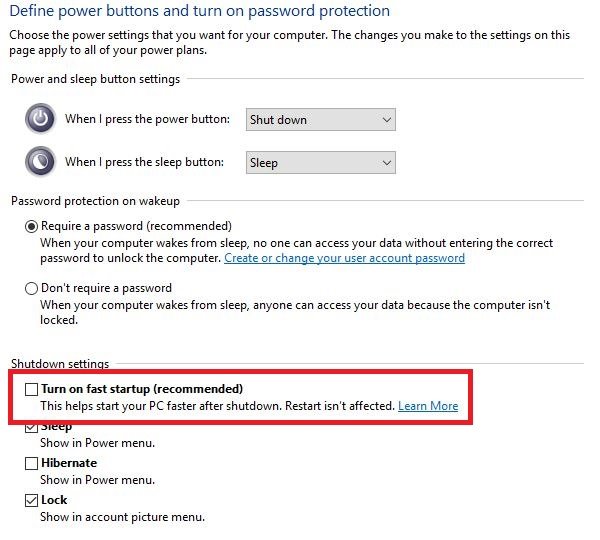The width and height of the screenshot is (600, 540).
Task: Click Password protection on wakeup section label
Action: pos(95,201)
